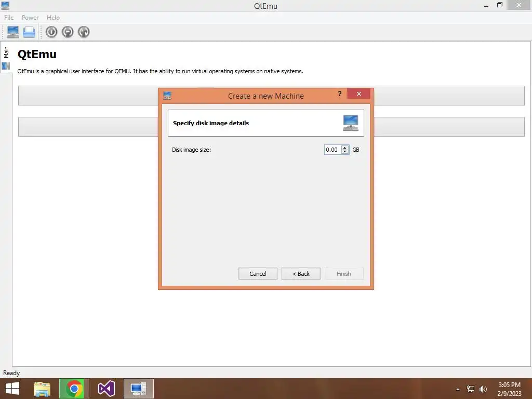This screenshot has height=399, width=532.
Task: Click the 'Disk image size:' label
Action: [191, 150]
